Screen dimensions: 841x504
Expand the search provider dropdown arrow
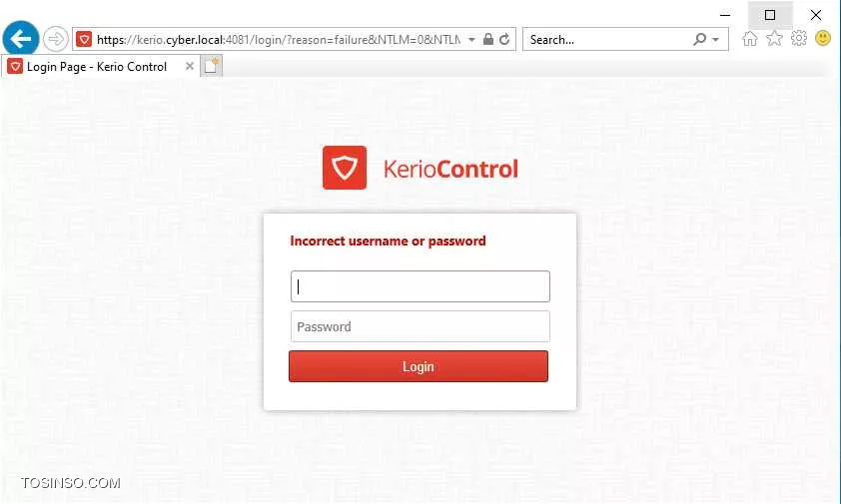(715, 40)
